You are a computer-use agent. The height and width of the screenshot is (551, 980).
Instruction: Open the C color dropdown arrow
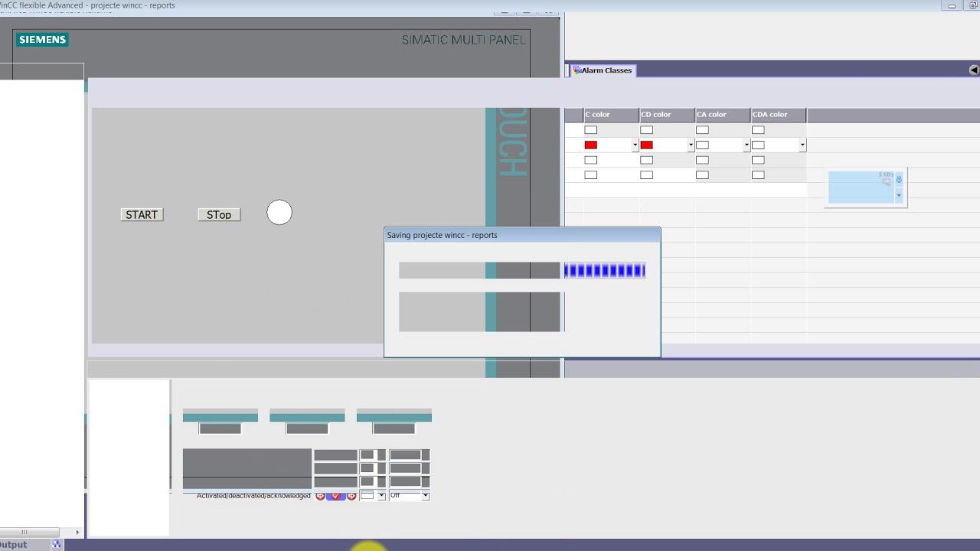(x=635, y=145)
